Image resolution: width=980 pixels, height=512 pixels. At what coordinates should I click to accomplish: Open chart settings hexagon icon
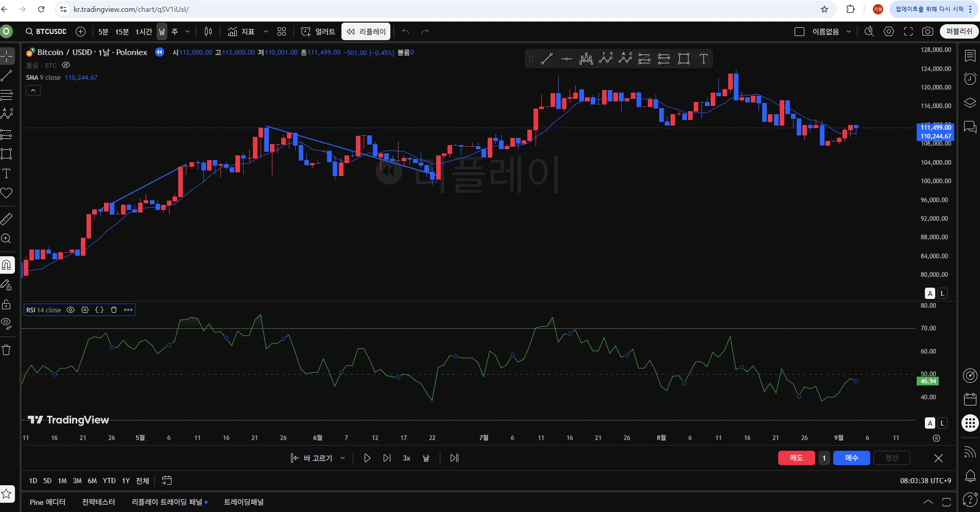(889, 31)
